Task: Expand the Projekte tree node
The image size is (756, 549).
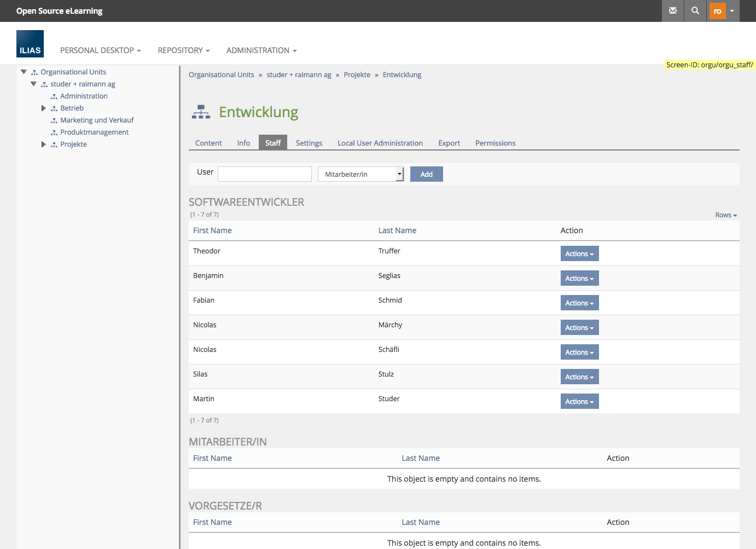Action: pos(44,145)
